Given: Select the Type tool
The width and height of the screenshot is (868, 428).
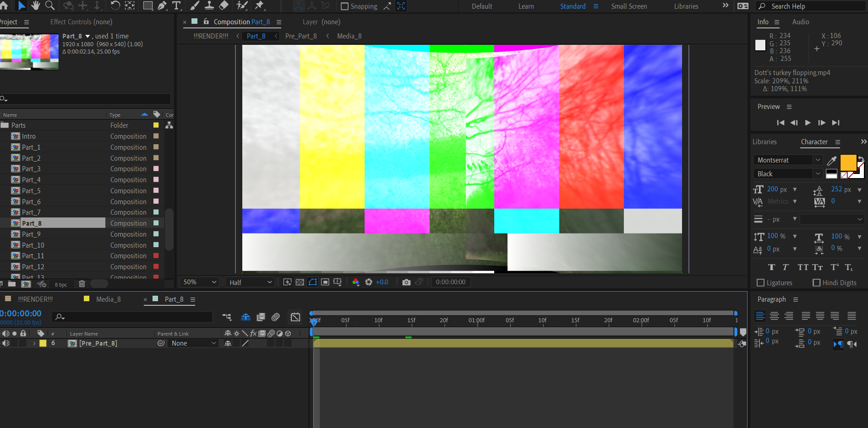Looking at the screenshot, I should [x=176, y=6].
